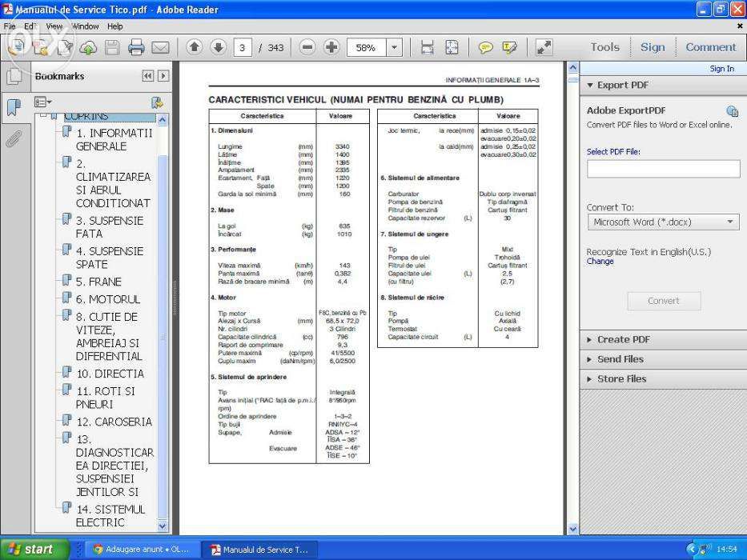Click the Convert button
The height and width of the screenshot is (560, 747).
664,301
